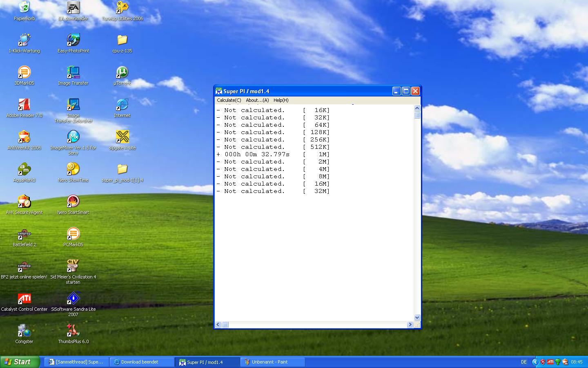Image resolution: width=588 pixels, height=368 pixels.
Task: Select the Congster desktop icon
Action: point(24,330)
